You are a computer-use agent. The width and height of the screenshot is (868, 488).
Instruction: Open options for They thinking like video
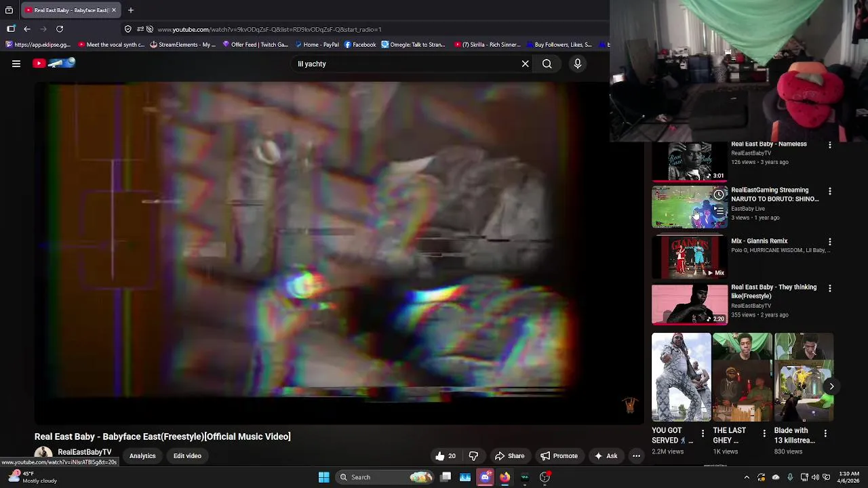click(x=830, y=288)
